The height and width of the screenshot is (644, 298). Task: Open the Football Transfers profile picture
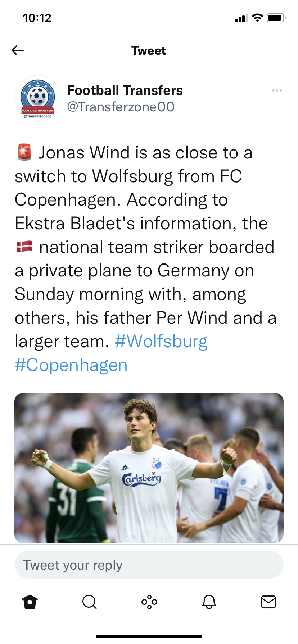tap(38, 98)
